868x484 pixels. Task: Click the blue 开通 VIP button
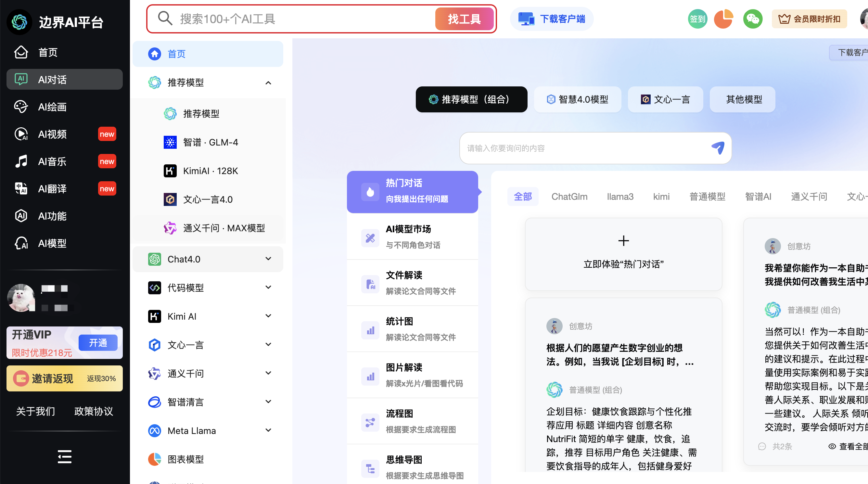coord(98,343)
